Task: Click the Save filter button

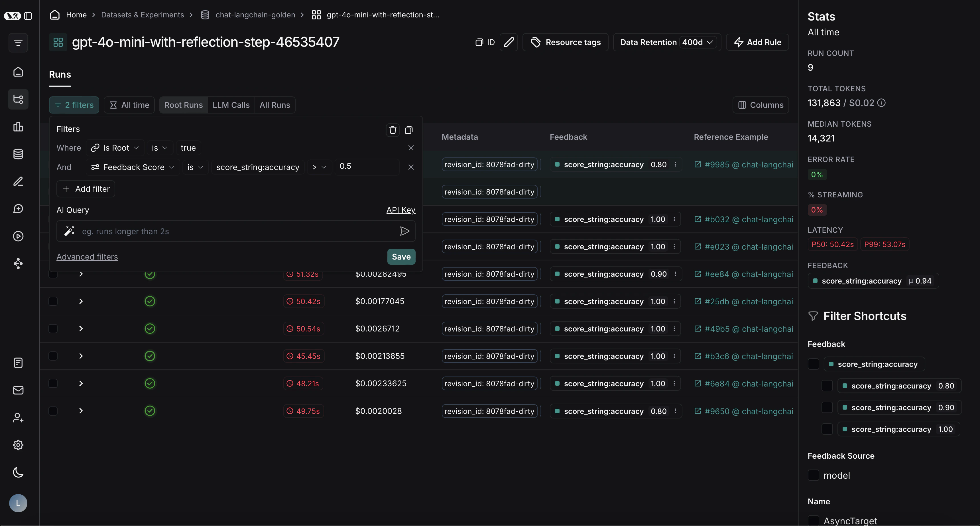Action: point(401,257)
